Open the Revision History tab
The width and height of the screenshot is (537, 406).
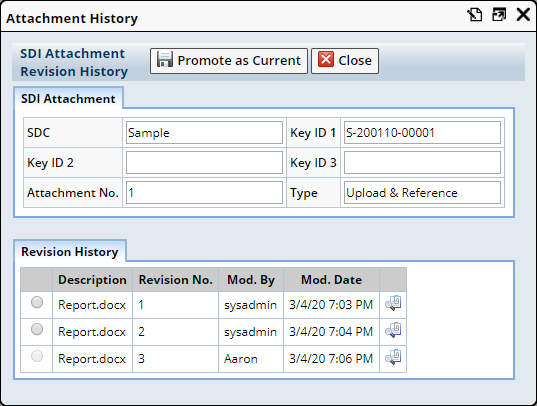[x=70, y=251]
